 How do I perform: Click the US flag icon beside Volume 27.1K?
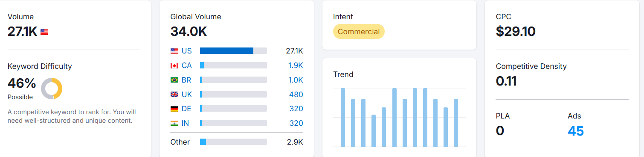(x=44, y=32)
